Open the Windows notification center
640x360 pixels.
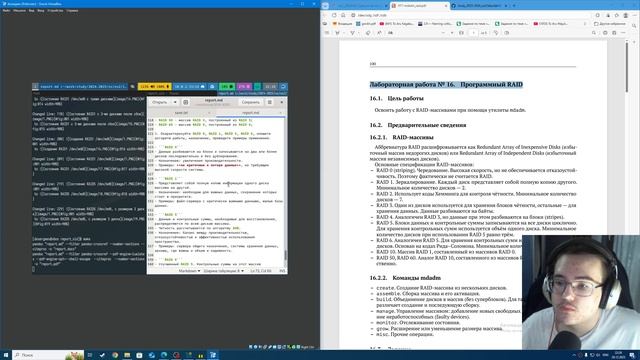(632, 355)
